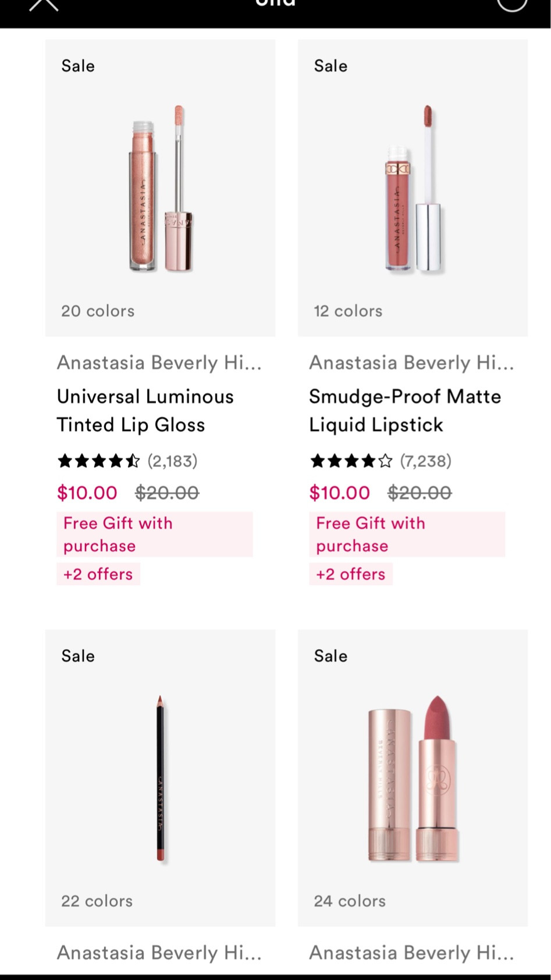View the 22 colors for the lip liner
This screenshot has width=551, height=980.
point(96,900)
